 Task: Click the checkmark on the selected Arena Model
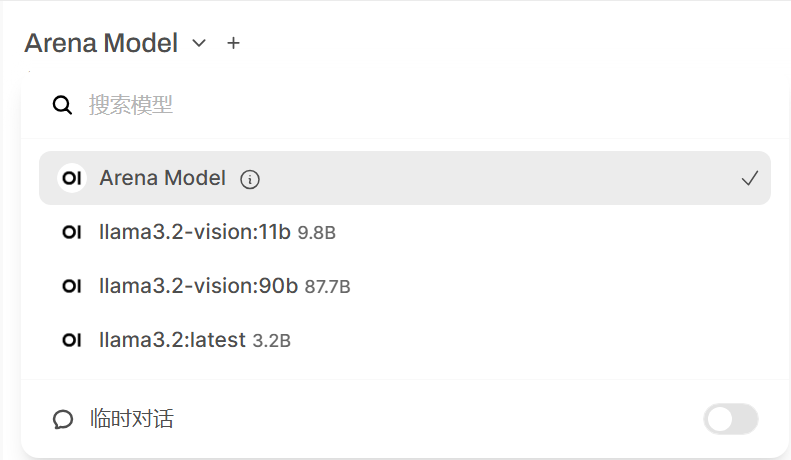(750, 178)
